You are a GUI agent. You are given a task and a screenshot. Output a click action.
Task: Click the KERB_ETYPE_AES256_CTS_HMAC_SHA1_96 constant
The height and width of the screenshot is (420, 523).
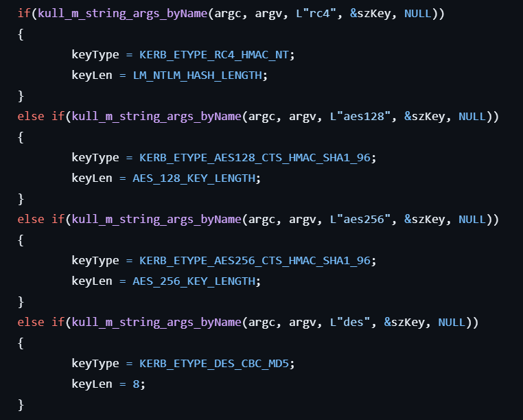click(x=255, y=261)
